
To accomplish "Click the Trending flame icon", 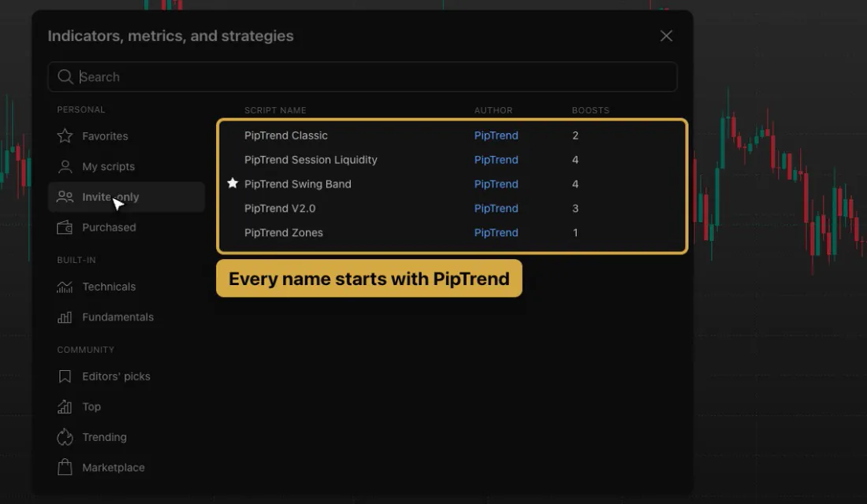I will [x=65, y=437].
